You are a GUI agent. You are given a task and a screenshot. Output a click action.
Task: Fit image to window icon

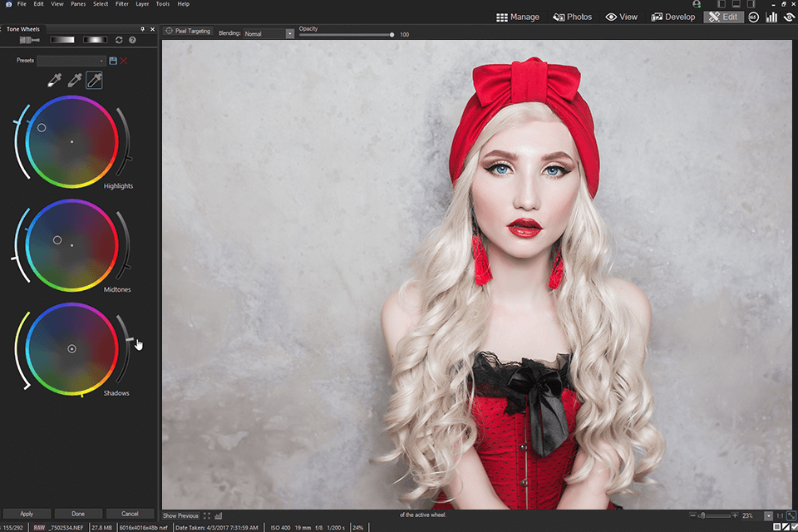[791, 515]
